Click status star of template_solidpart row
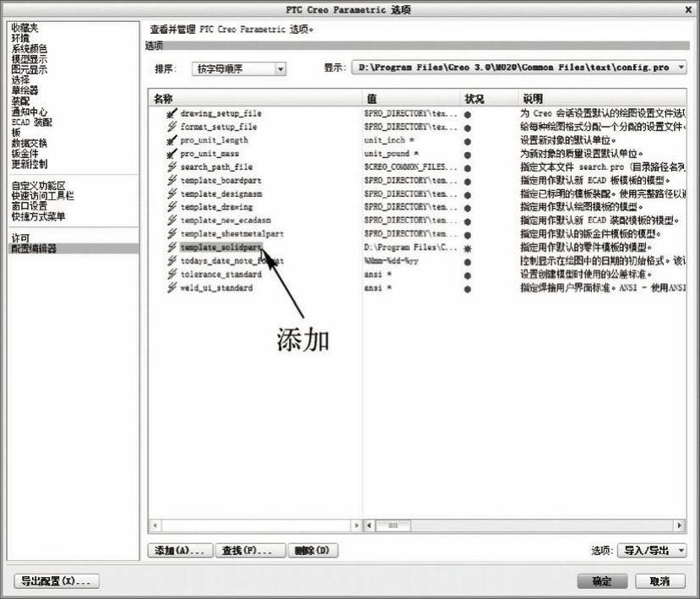Image resolution: width=700 pixels, height=599 pixels. [x=468, y=248]
